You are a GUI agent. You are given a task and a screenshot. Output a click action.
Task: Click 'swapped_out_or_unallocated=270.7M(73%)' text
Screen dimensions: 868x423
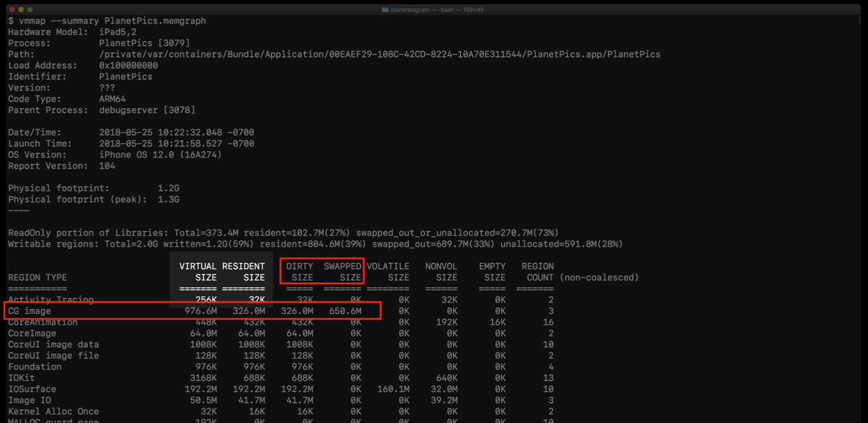[x=457, y=233]
